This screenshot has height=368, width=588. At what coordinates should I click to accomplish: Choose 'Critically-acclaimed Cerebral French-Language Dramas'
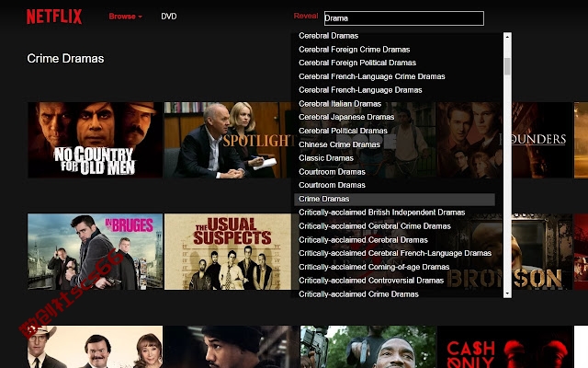[395, 253]
